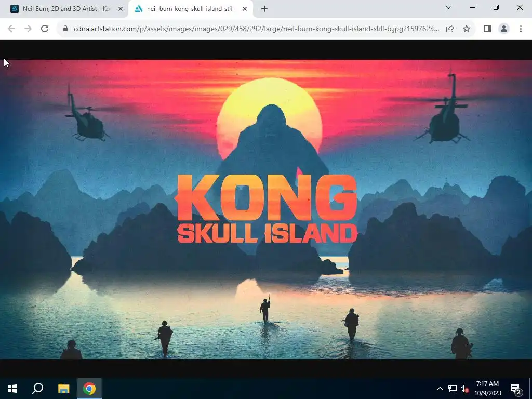Open the notification center icon
This screenshot has width=532, height=399.
[x=516, y=389]
